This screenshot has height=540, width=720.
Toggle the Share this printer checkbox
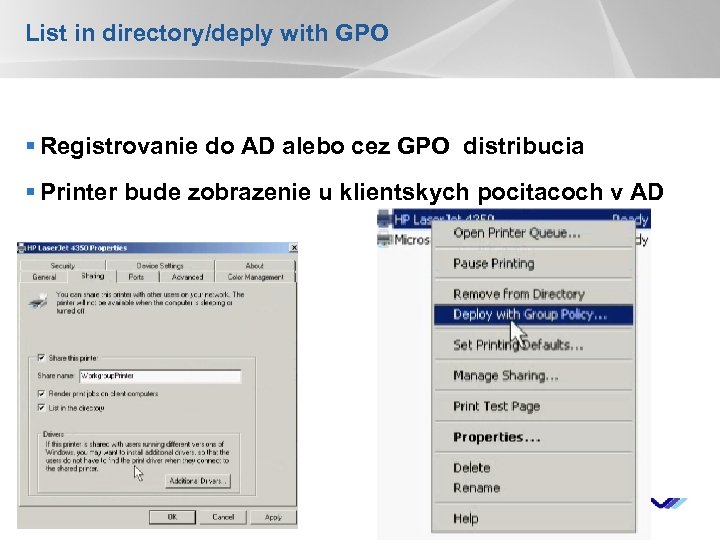pyautogui.click(x=41, y=358)
